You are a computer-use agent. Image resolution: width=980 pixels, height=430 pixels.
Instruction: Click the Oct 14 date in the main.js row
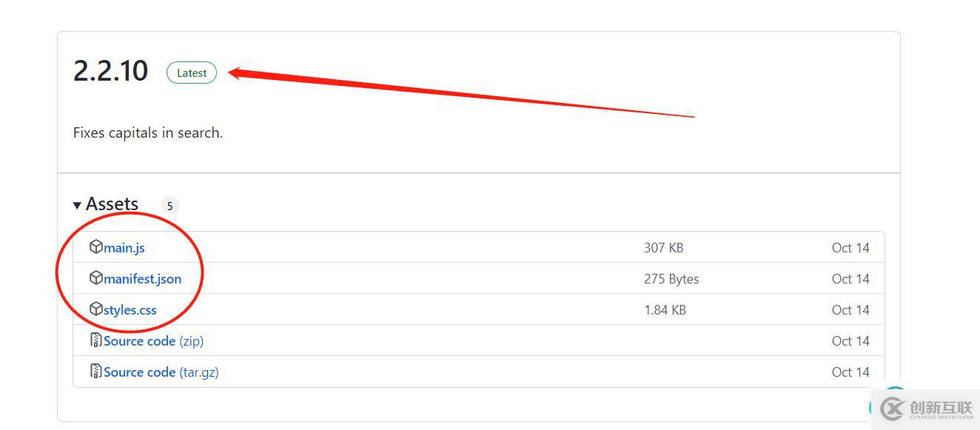[850, 248]
